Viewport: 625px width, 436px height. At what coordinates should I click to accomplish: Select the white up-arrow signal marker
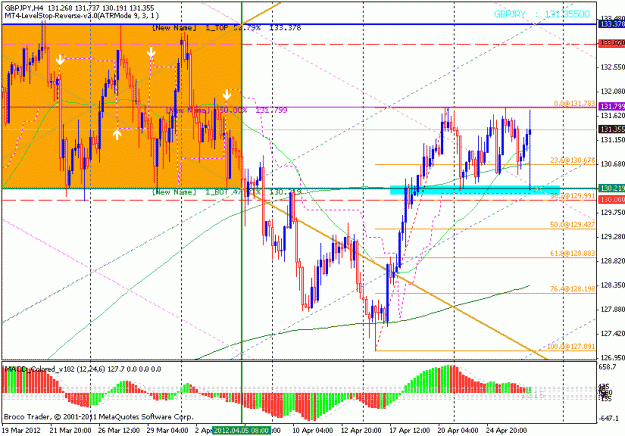(x=117, y=135)
